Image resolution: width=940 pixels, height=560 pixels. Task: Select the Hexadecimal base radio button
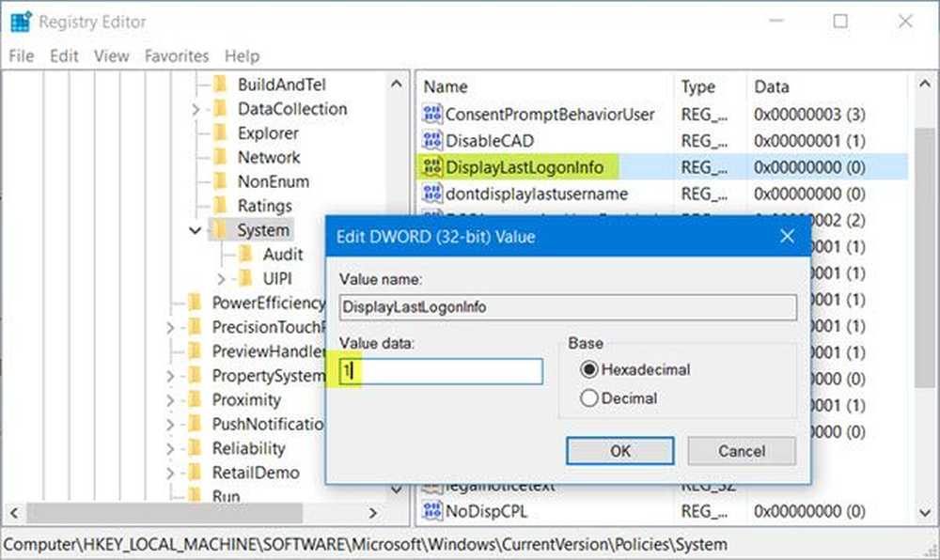click(590, 370)
